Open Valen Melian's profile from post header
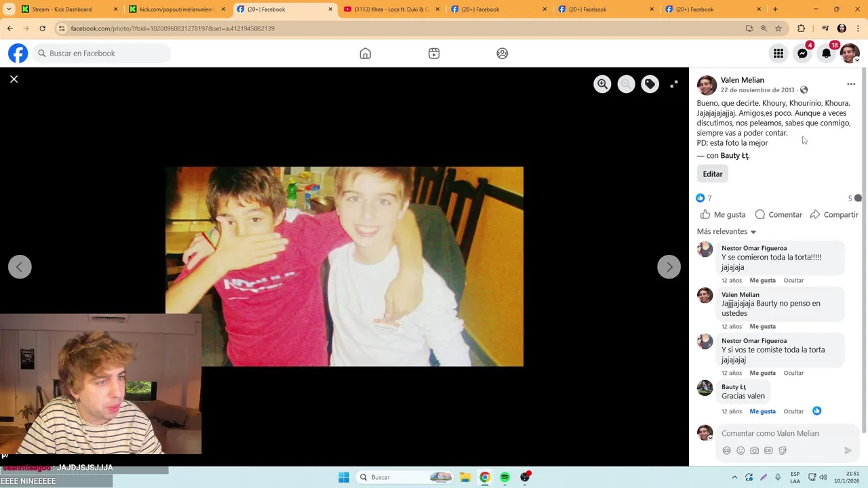Screen dimensions: 868x488 point(743,80)
